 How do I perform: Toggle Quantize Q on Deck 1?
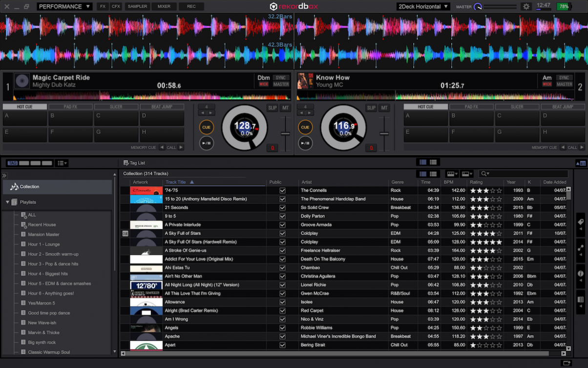coord(272,148)
